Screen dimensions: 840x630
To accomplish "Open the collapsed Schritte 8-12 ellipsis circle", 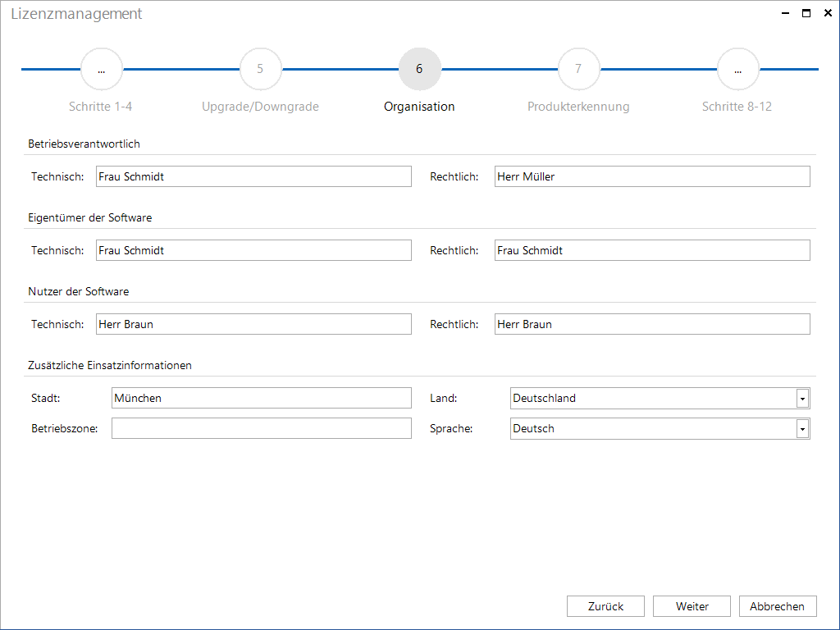I will pos(737,69).
